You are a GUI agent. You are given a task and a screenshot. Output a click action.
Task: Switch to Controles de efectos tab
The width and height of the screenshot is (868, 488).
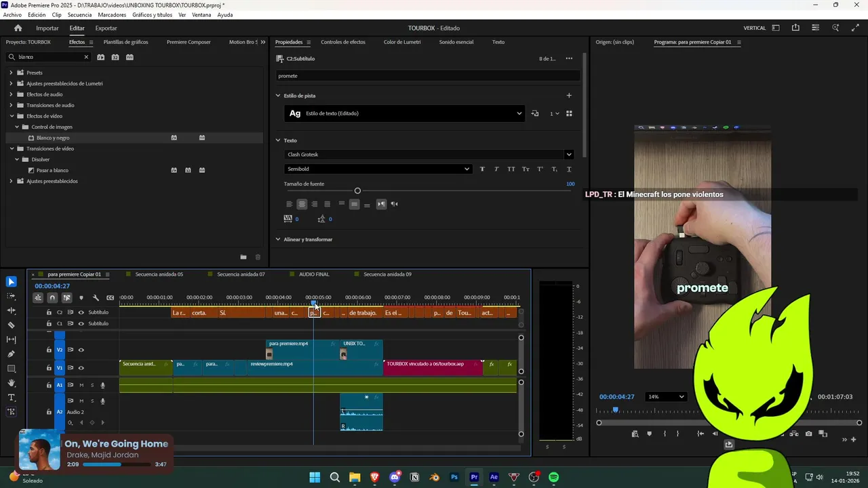[343, 42]
